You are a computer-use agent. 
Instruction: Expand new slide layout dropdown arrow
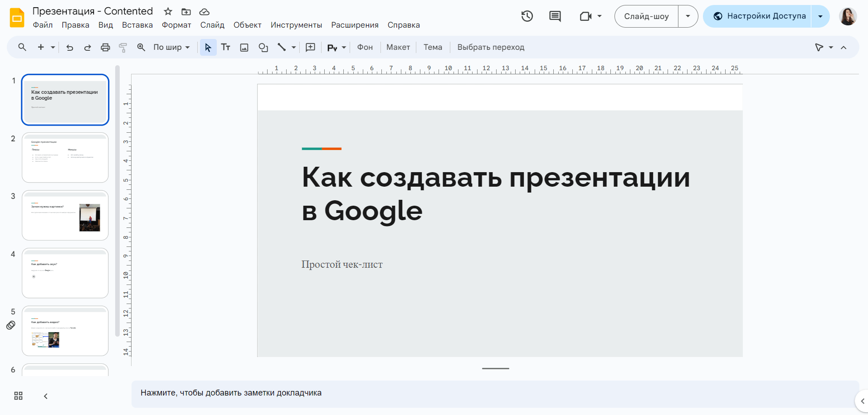53,47
